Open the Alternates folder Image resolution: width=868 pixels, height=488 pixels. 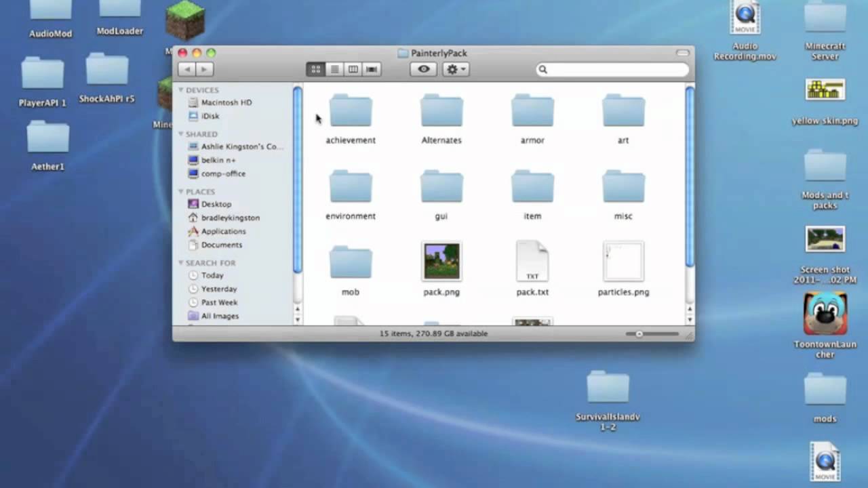pyautogui.click(x=441, y=110)
